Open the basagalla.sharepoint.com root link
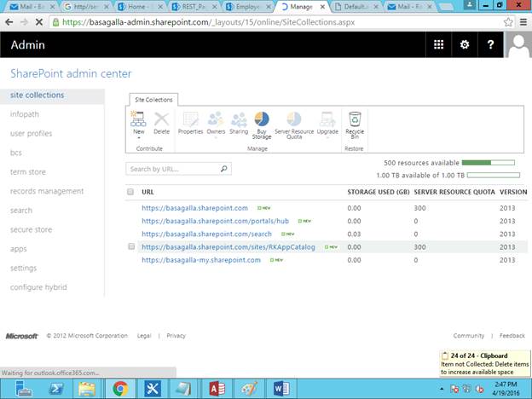 pyautogui.click(x=194, y=208)
